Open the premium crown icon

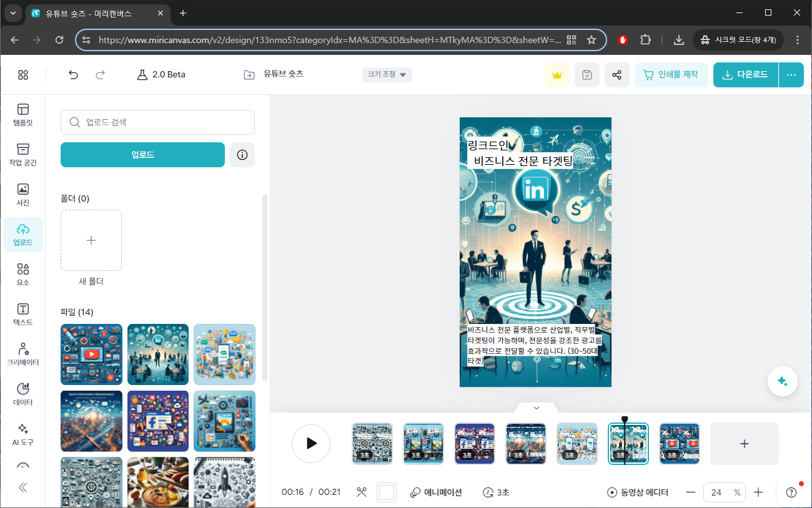[x=557, y=75]
